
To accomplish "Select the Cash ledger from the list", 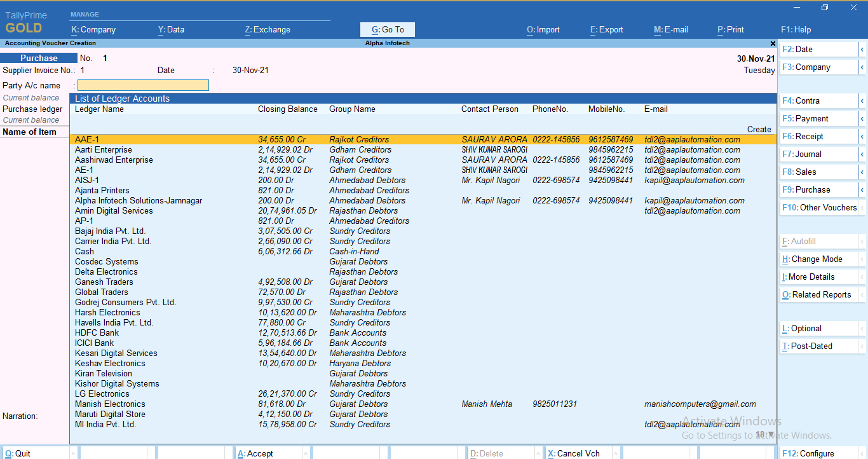I will [84, 251].
